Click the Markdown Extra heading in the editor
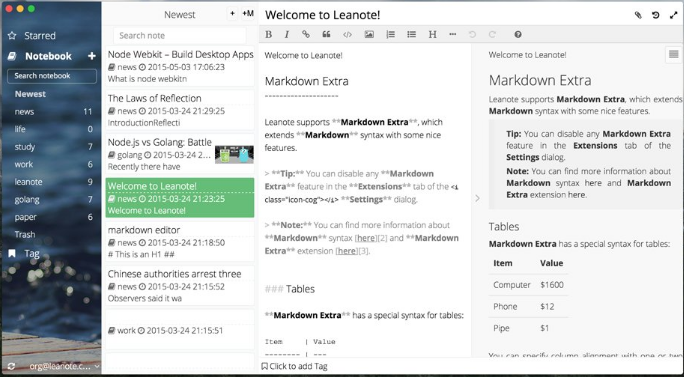Screen dimensions: 684x377 click(307, 81)
